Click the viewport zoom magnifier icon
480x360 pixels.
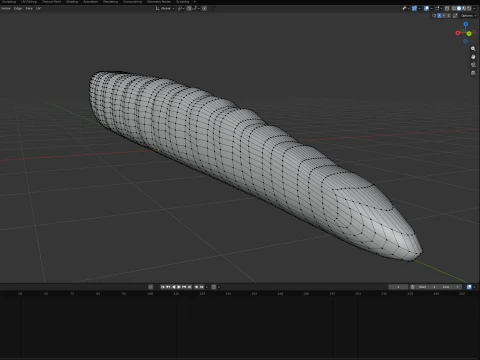pos(473,49)
